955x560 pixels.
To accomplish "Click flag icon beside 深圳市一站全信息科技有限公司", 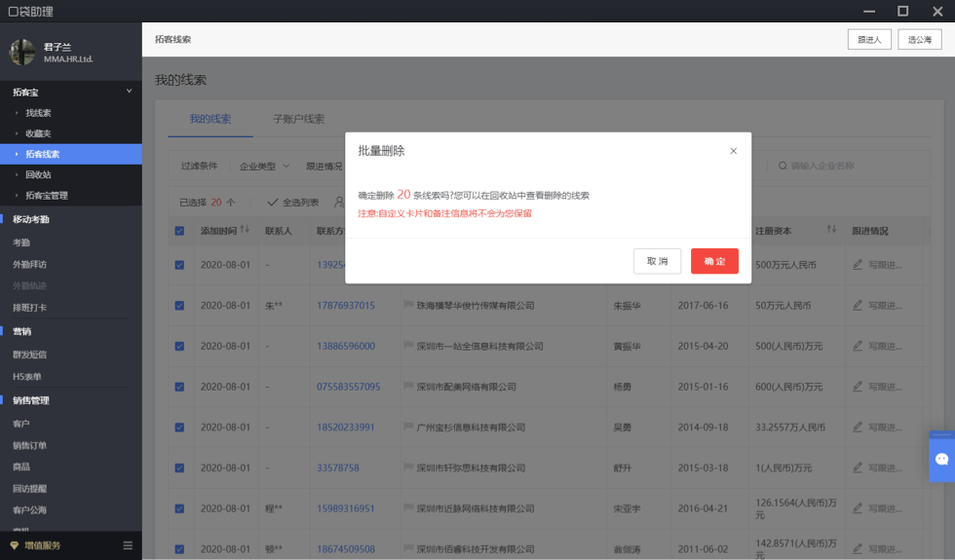I will click(408, 345).
